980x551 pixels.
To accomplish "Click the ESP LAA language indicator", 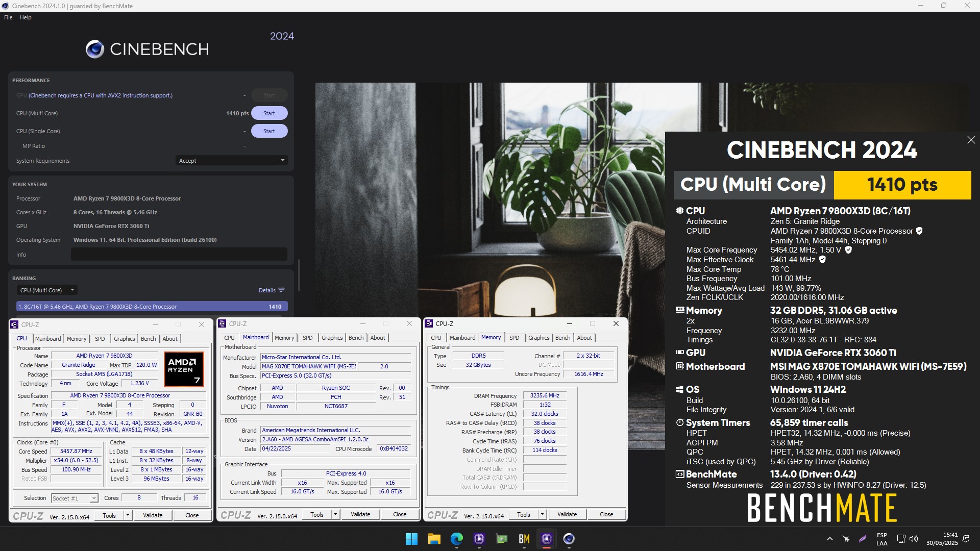I will pos(882,539).
